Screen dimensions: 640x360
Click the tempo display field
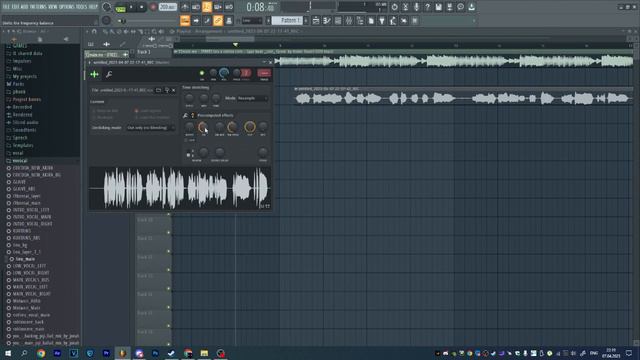click(167, 7)
